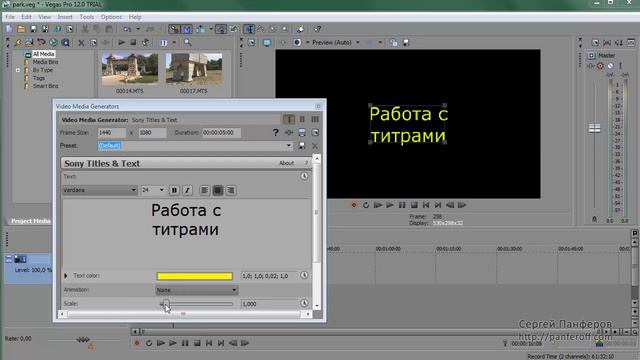The image size is (640, 360).
Task: Set text alignment to left
Action: point(204,190)
